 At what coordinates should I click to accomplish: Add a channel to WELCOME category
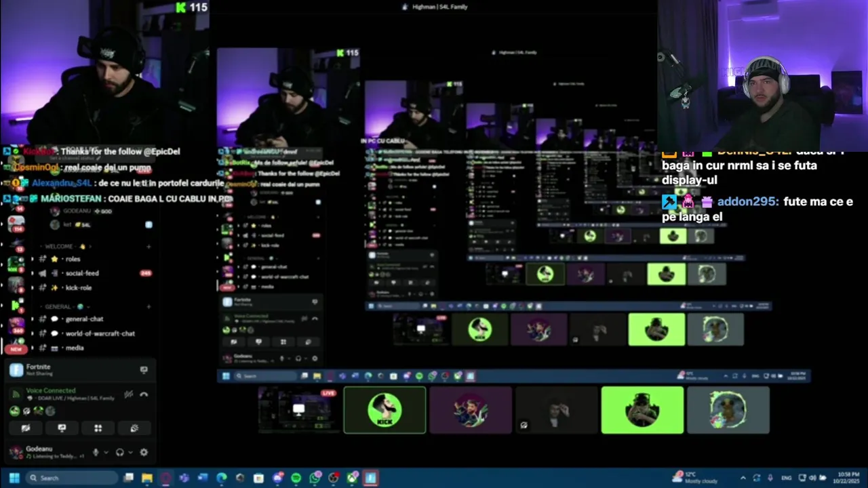149,246
